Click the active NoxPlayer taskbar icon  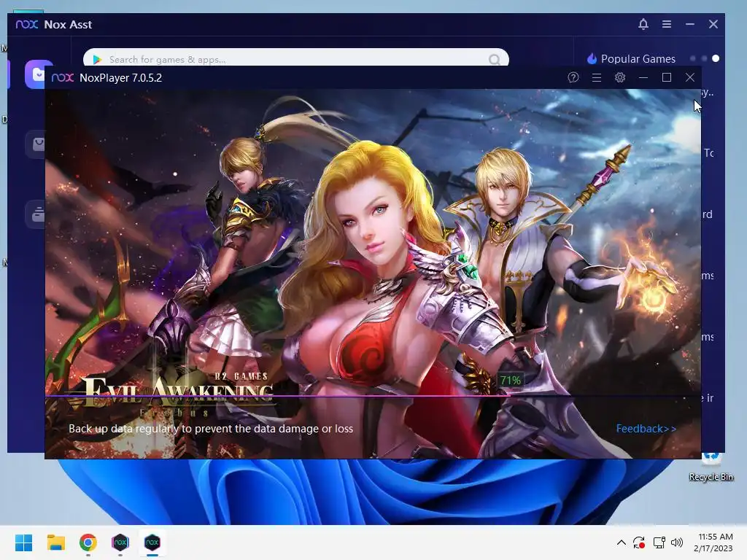[152, 542]
